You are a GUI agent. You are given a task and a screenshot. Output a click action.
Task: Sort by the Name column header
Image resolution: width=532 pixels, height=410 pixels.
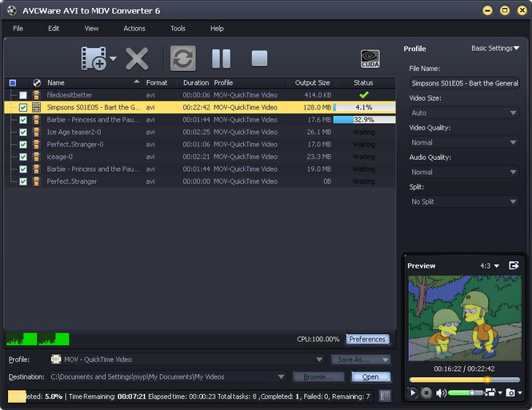(94, 82)
